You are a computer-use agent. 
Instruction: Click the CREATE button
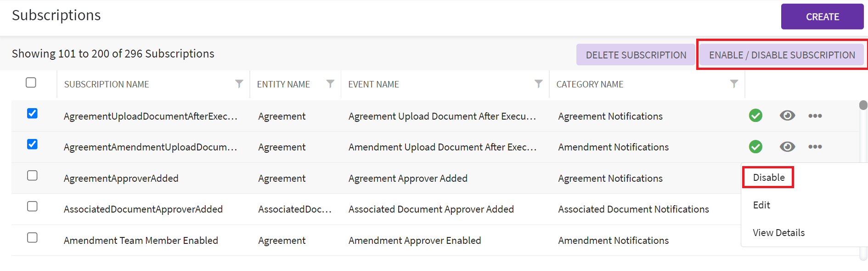pyautogui.click(x=822, y=17)
